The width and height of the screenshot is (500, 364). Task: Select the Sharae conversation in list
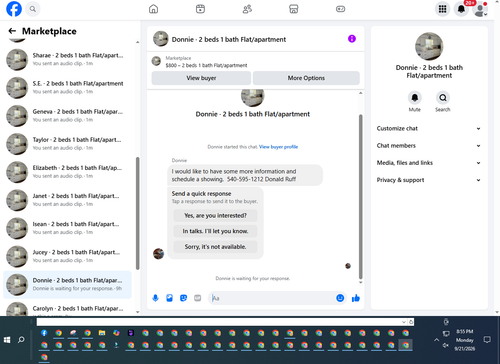pyautogui.click(x=67, y=59)
